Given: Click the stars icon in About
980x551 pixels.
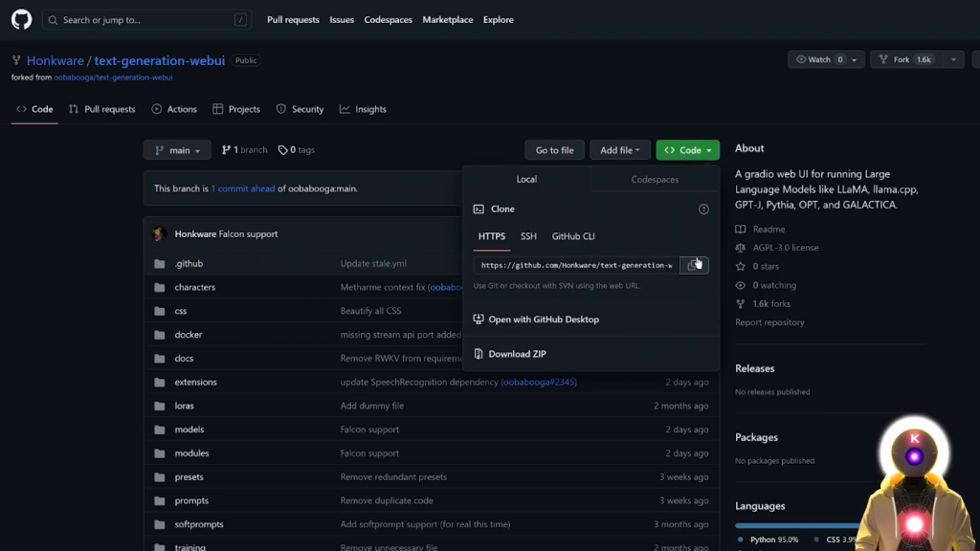Looking at the screenshot, I should click(740, 266).
